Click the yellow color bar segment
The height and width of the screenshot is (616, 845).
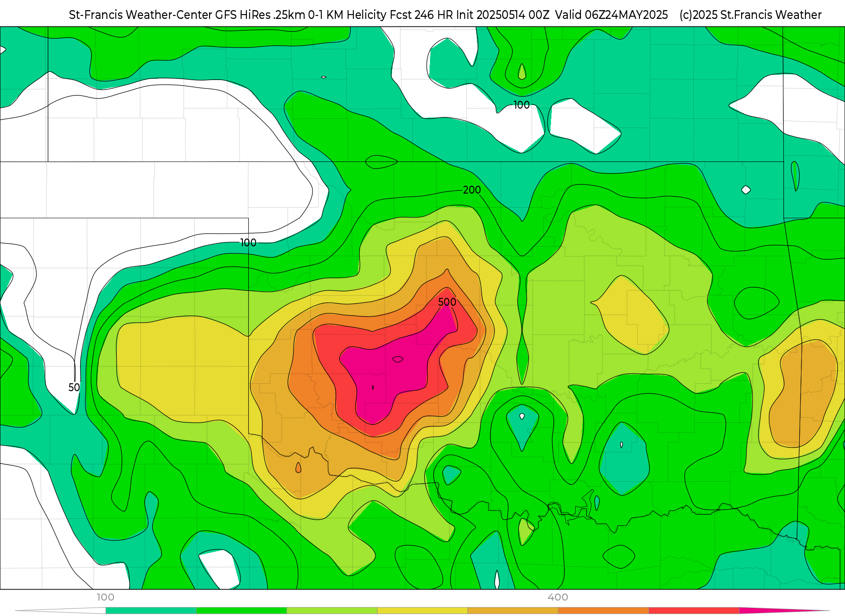[422, 611]
